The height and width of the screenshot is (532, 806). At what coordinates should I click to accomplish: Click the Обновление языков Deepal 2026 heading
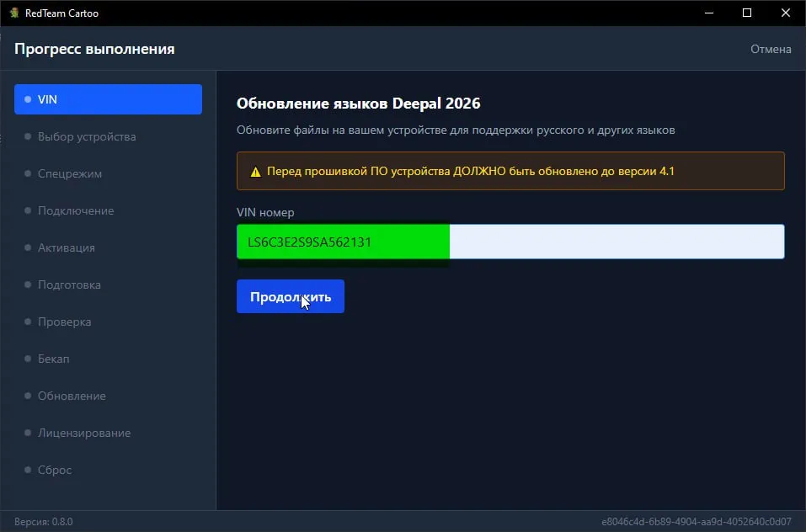[358, 104]
